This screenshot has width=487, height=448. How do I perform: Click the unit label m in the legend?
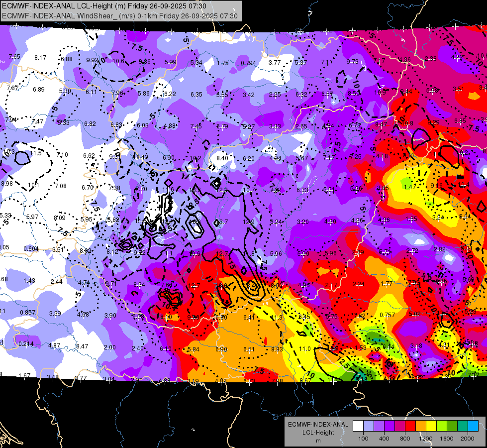click(x=318, y=441)
